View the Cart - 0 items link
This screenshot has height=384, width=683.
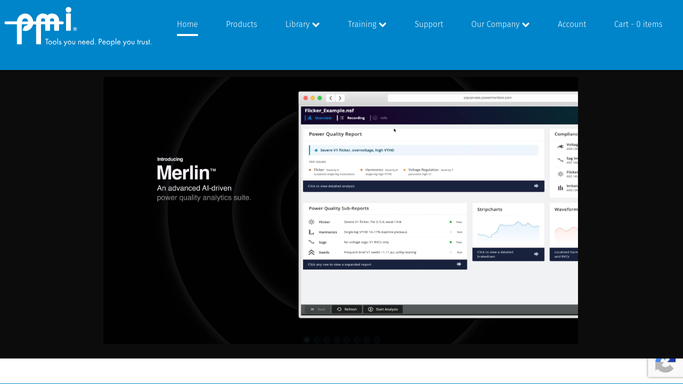pyautogui.click(x=638, y=24)
